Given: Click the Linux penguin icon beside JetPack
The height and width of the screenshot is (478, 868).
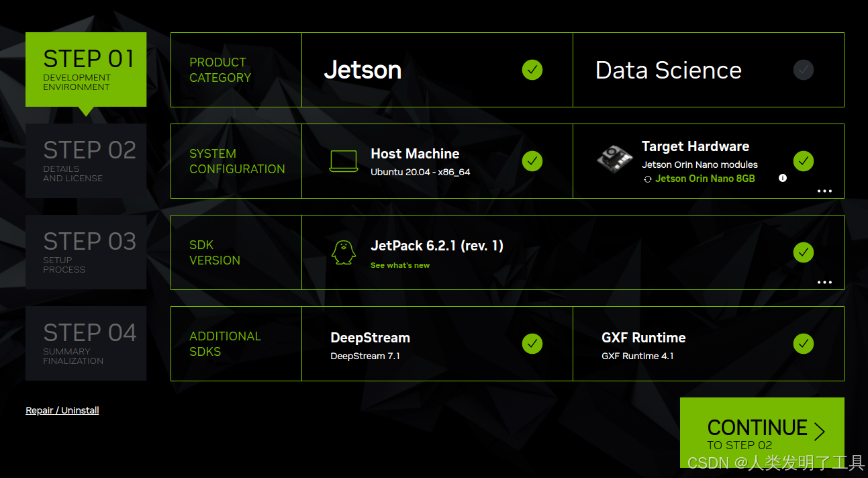Looking at the screenshot, I should click(x=344, y=252).
